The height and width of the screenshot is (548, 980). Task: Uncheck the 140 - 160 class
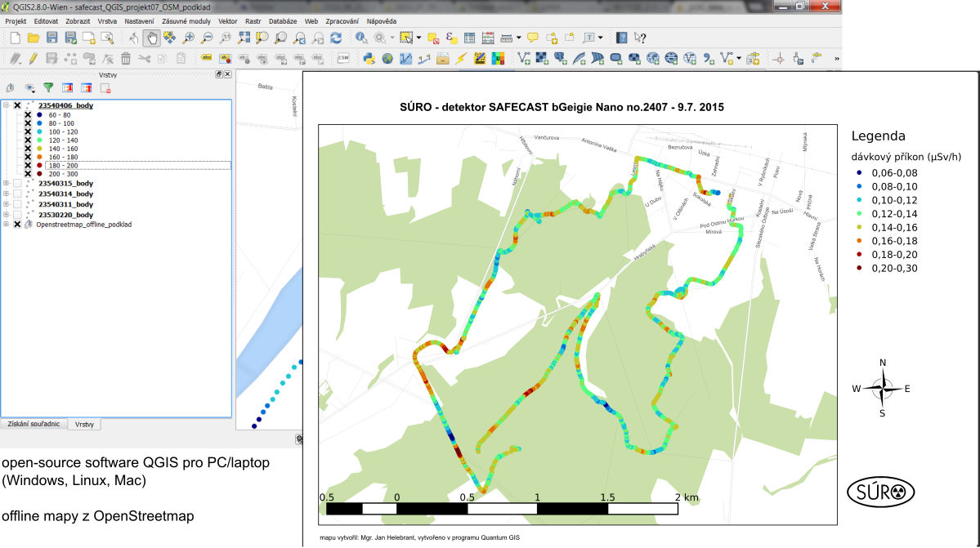click(28, 149)
